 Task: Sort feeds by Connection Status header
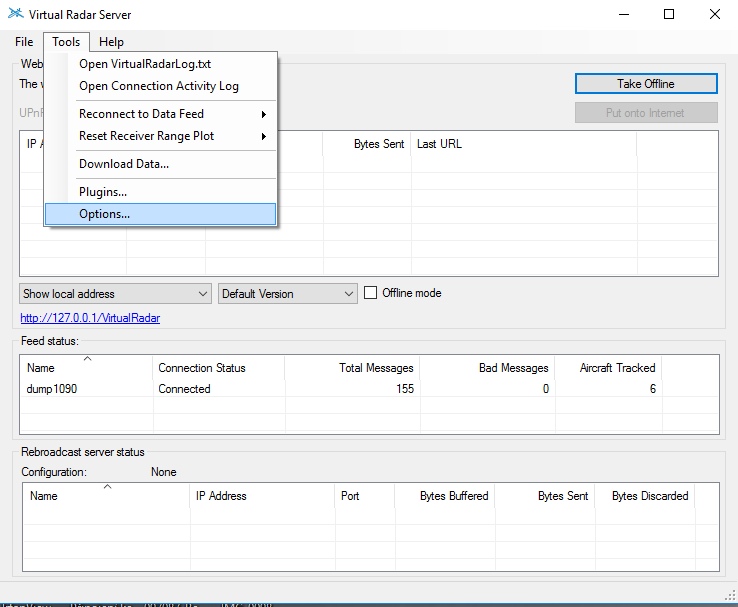pyautogui.click(x=219, y=367)
